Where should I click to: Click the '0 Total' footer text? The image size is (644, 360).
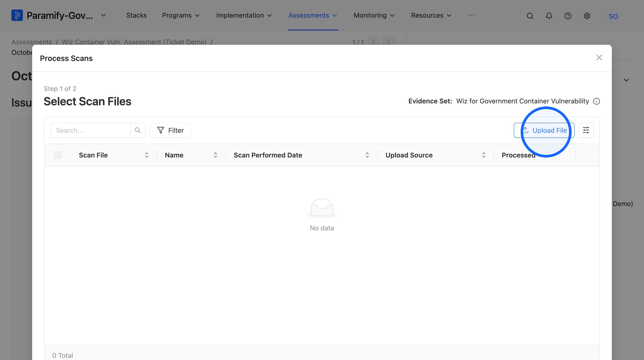point(62,355)
